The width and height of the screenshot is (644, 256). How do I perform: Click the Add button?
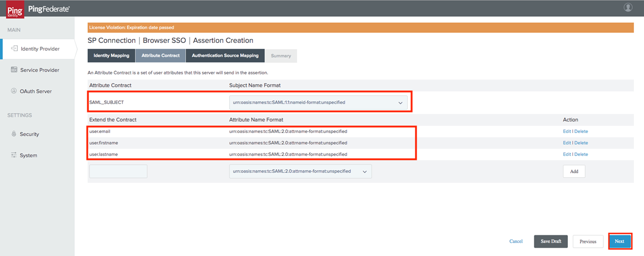pos(574,171)
